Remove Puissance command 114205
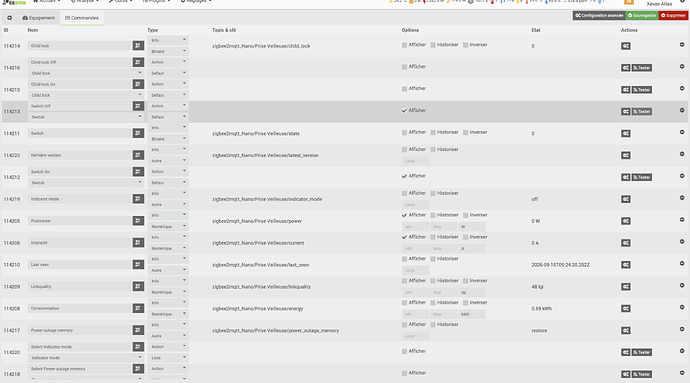Viewport: 690px width, 383px height. pos(682,220)
